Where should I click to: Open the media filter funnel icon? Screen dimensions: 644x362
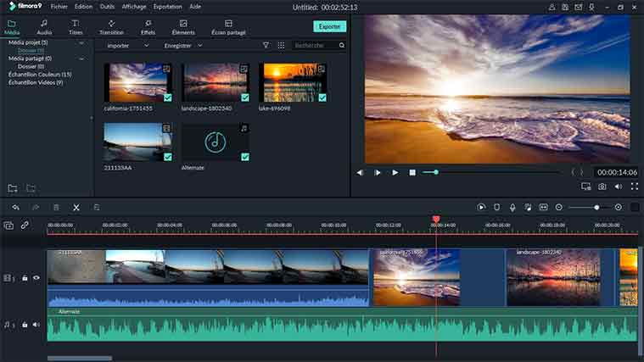click(266, 45)
